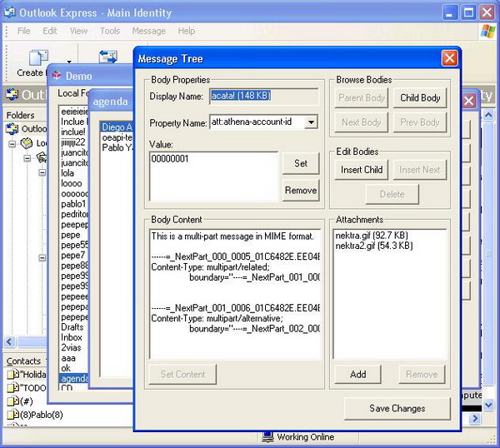Click the Send/Recv toolbar icon

click(108, 57)
